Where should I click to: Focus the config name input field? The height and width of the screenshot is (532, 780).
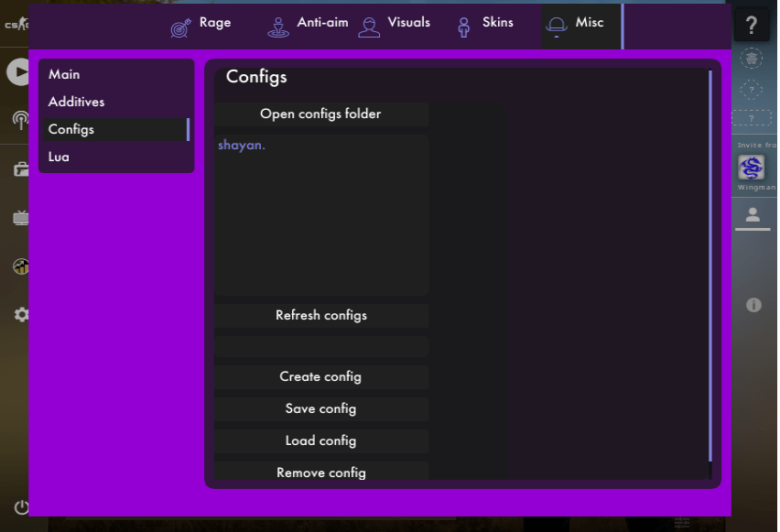[321, 346]
